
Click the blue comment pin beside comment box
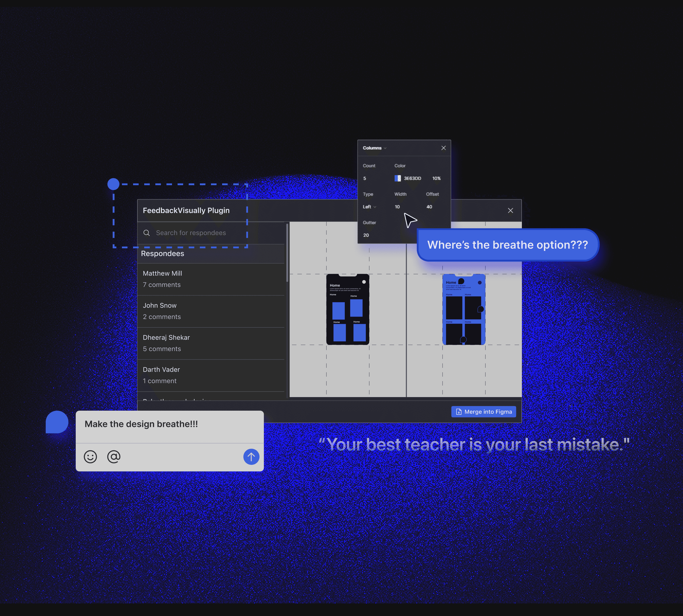pos(57,422)
